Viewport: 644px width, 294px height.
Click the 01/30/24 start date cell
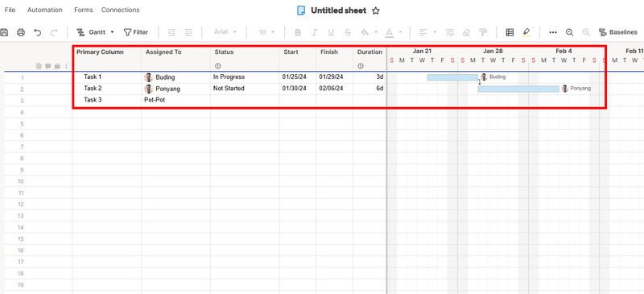tap(298, 89)
